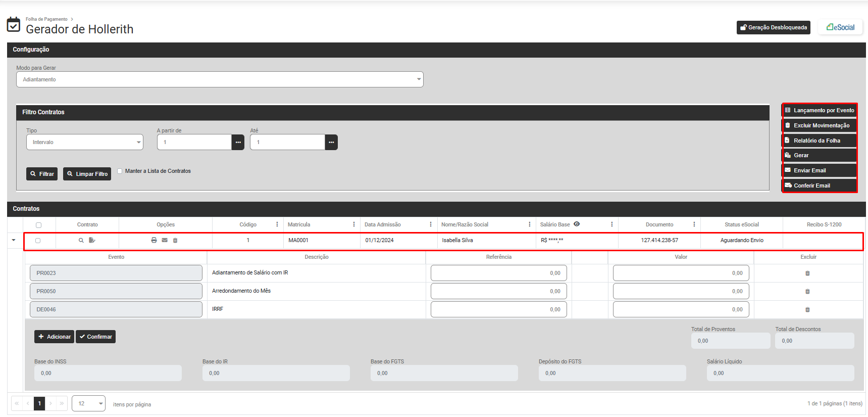Click Valor field for PR0023
This screenshot has width=868, height=417.
pyautogui.click(x=681, y=273)
